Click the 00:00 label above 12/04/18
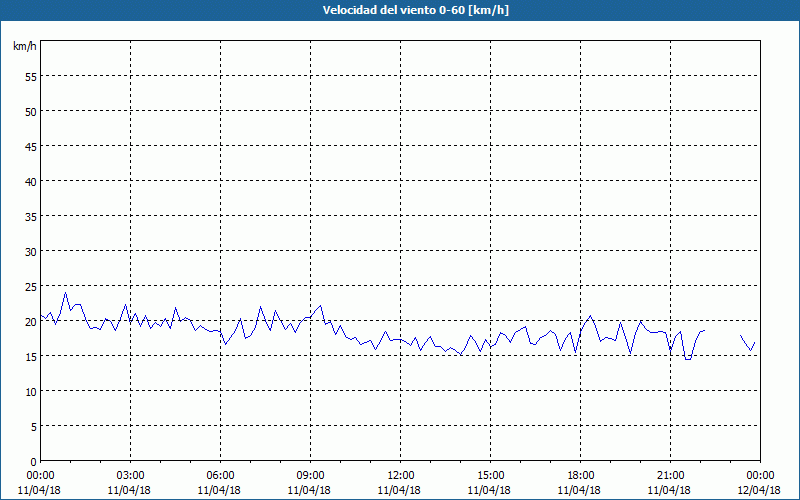The height and width of the screenshot is (500, 800). 760,476
